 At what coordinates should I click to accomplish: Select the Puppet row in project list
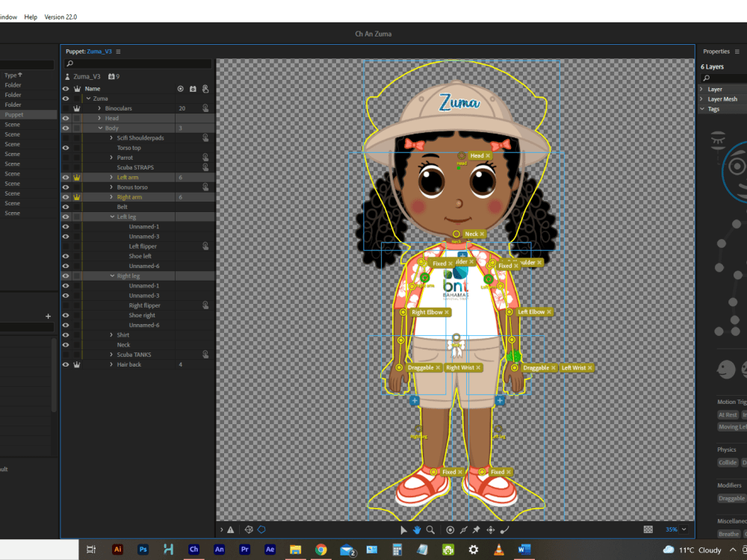pos(27,115)
